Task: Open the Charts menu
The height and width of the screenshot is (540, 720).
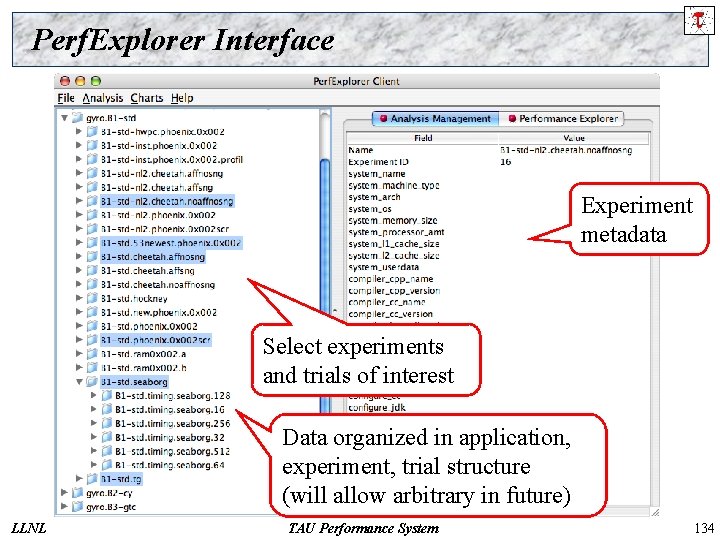Action: (x=146, y=98)
